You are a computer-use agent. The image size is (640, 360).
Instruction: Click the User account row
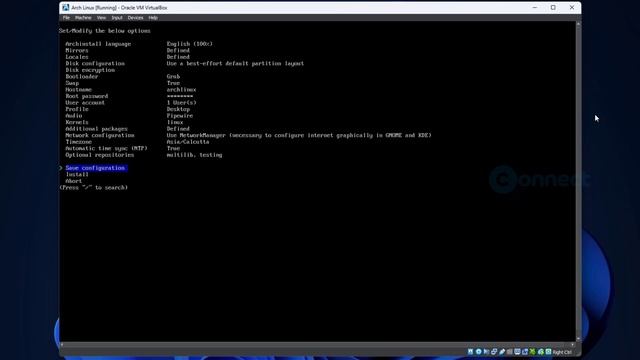(131, 102)
